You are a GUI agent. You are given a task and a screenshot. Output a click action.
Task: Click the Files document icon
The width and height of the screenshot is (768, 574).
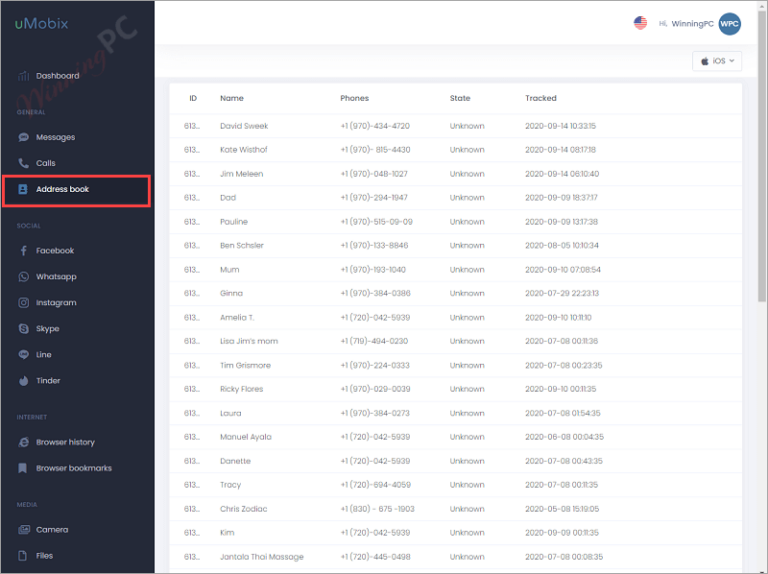(x=23, y=556)
